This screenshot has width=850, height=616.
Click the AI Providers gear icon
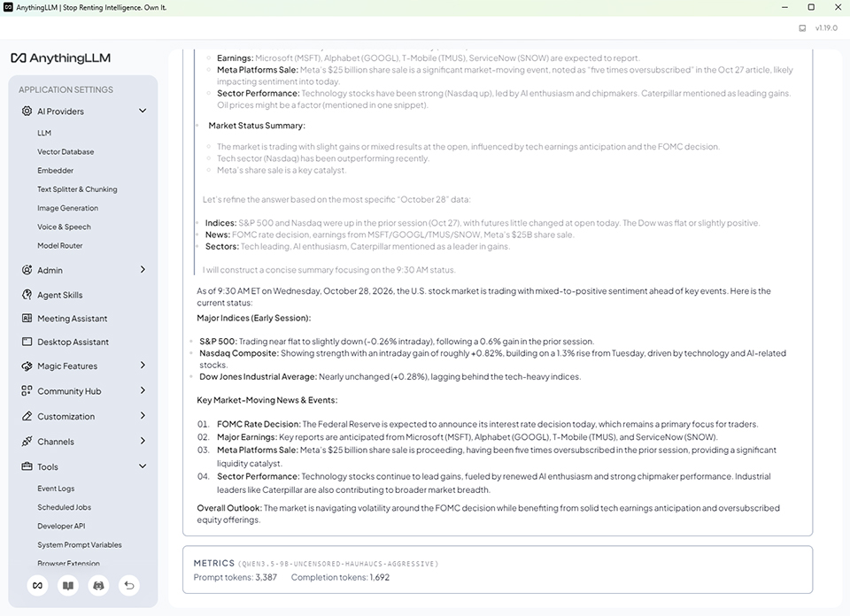tap(27, 111)
